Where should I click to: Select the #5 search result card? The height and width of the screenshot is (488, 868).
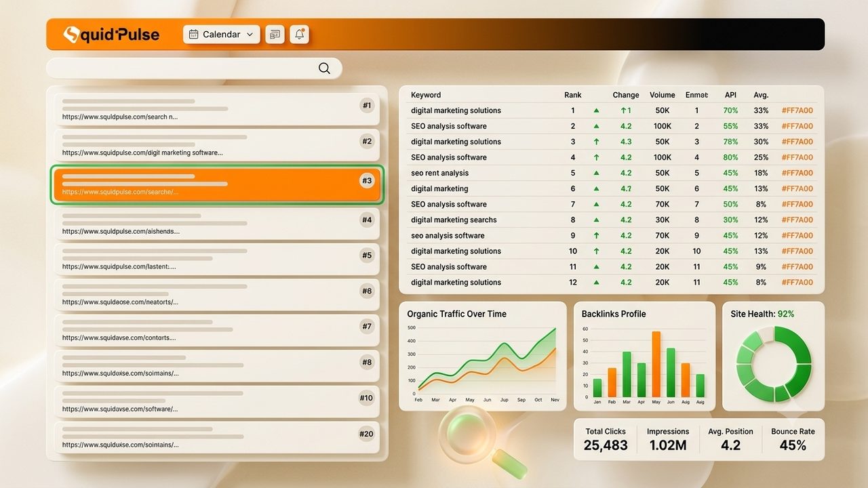pyautogui.click(x=217, y=260)
